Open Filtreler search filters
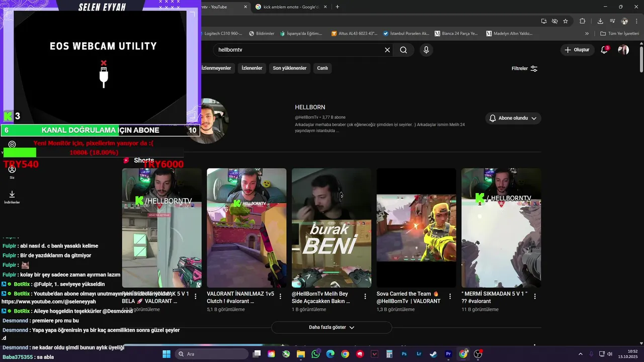The image size is (644, 362). (x=525, y=68)
